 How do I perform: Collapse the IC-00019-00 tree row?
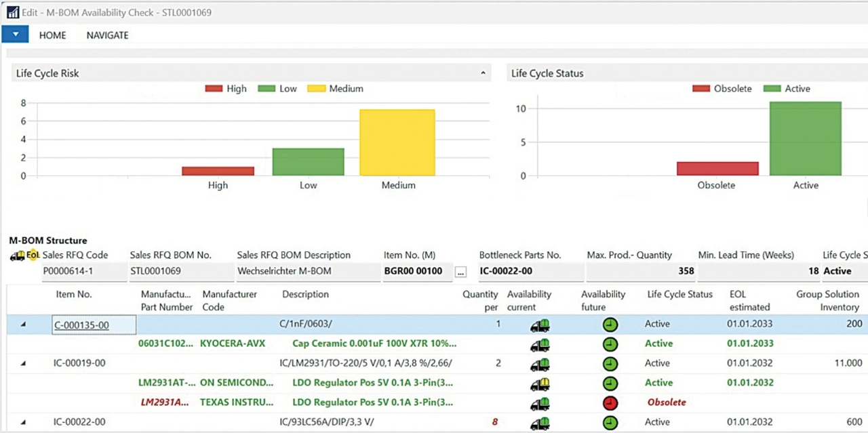point(23,364)
